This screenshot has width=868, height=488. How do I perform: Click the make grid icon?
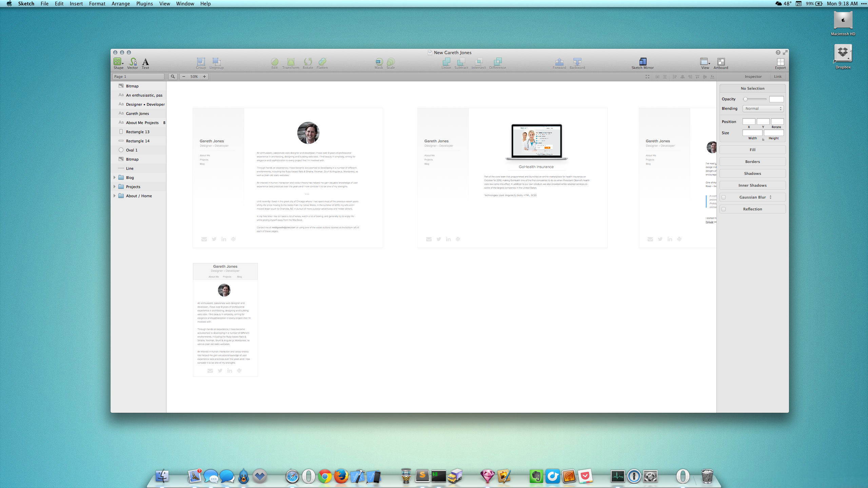click(648, 77)
